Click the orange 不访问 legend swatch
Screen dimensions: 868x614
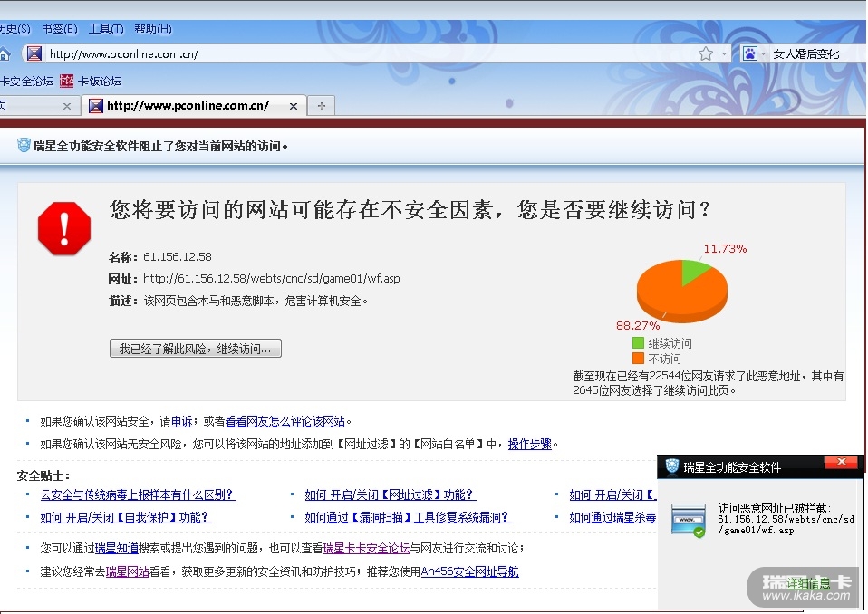click(x=638, y=359)
